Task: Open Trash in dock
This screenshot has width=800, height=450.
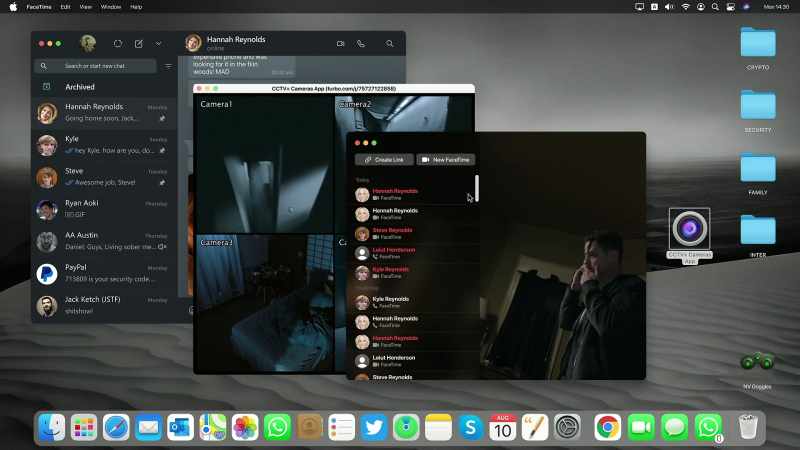Action: pyautogui.click(x=748, y=427)
